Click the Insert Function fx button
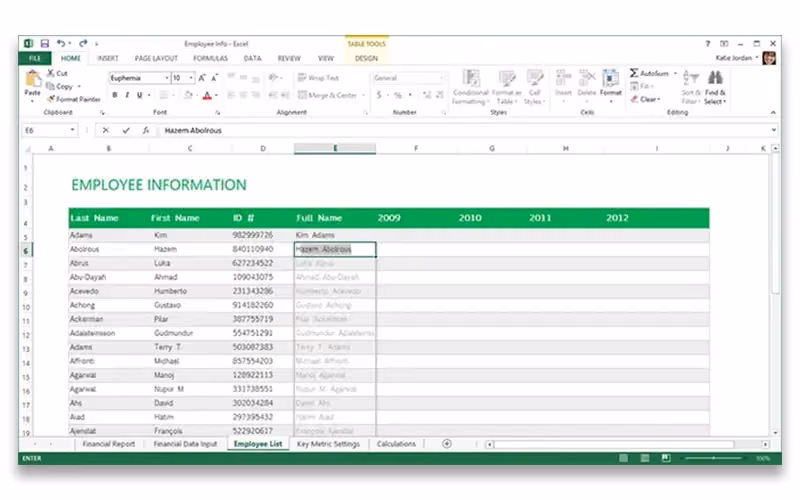The height and width of the screenshot is (500, 800). coord(145,130)
